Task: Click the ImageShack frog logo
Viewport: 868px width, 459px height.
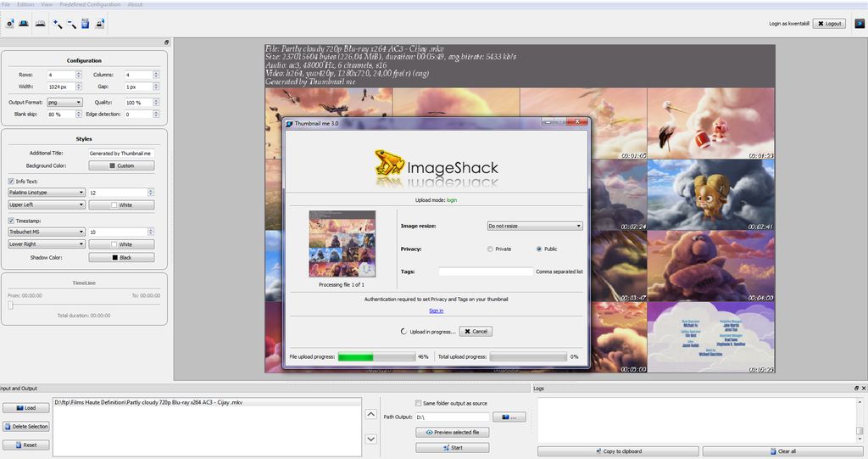Action: coord(389,162)
